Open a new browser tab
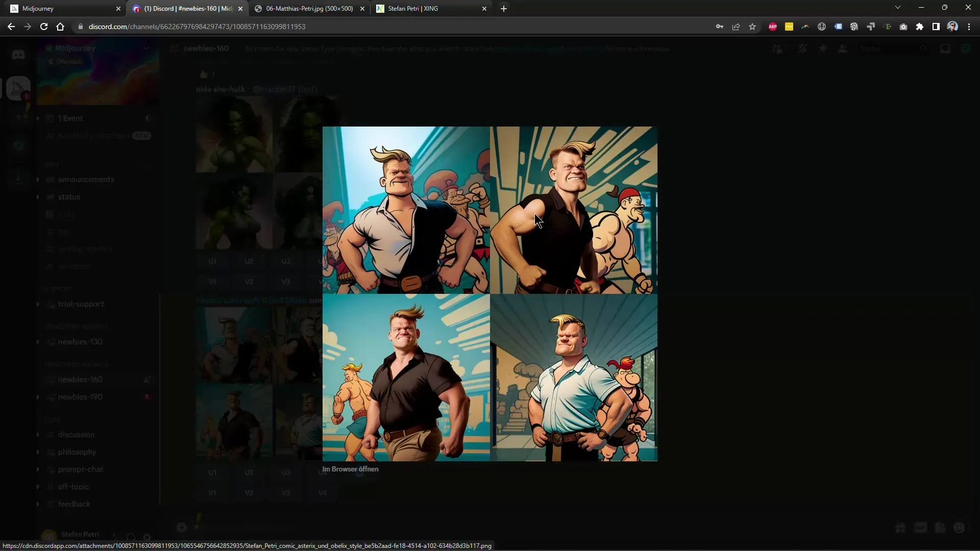The image size is (980, 551). tap(504, 9)
